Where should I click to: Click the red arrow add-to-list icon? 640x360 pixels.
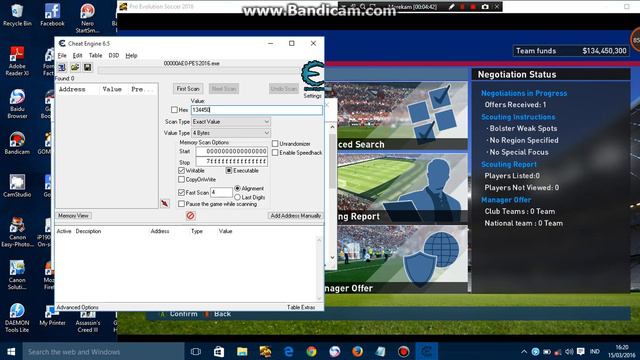(x=165, y=203)
